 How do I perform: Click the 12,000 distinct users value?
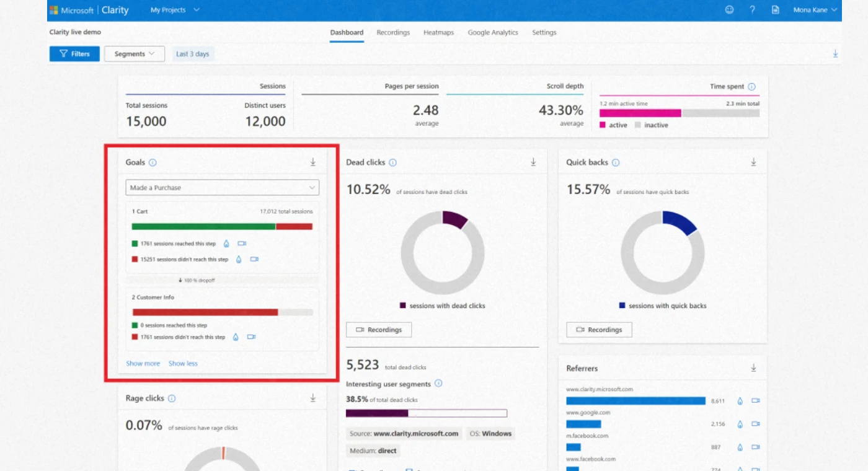(265, 121)
